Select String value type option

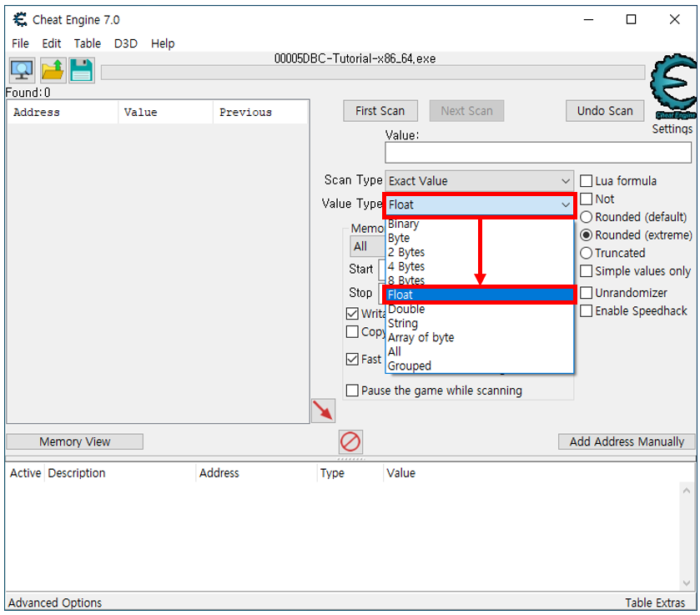[x=479, y=324]
